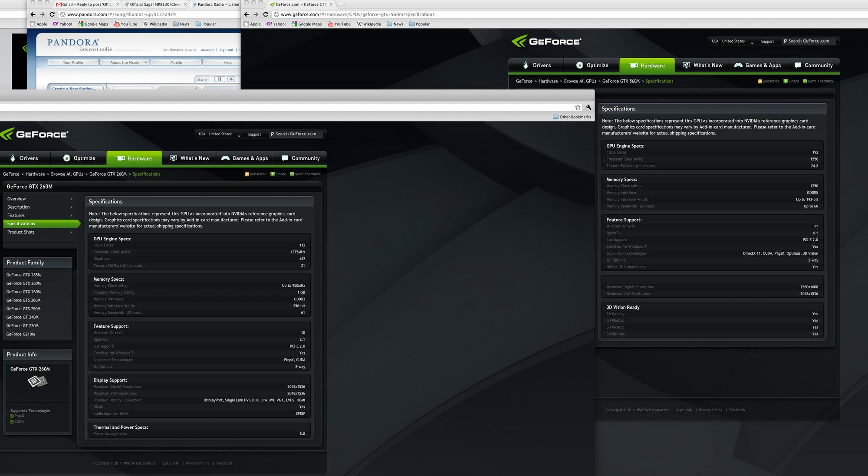Open the Community tab on the GTX 560M page
868x476 pixels.
[813, 65]
